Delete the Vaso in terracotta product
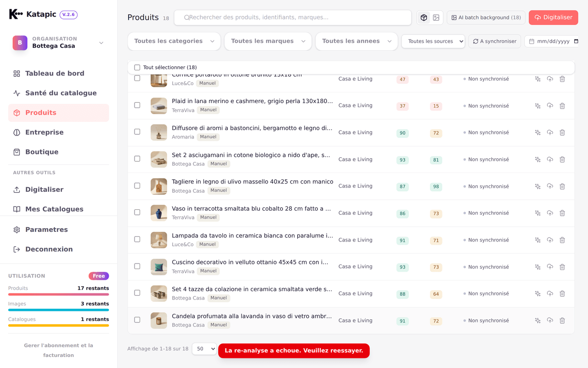The height and width of the screenshot is (368, 588). 562,213
